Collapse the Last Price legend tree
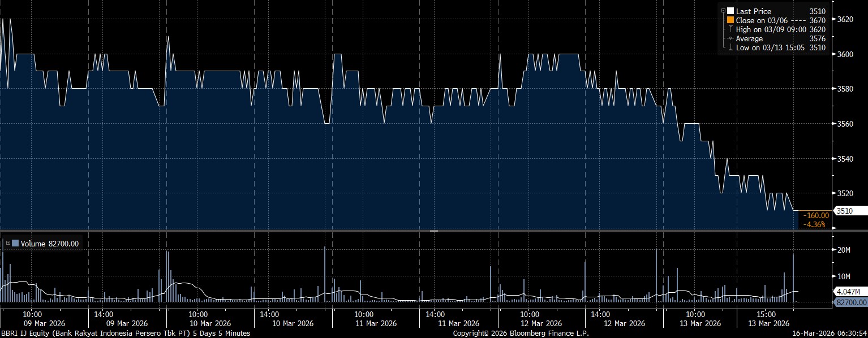 point(723,11)
